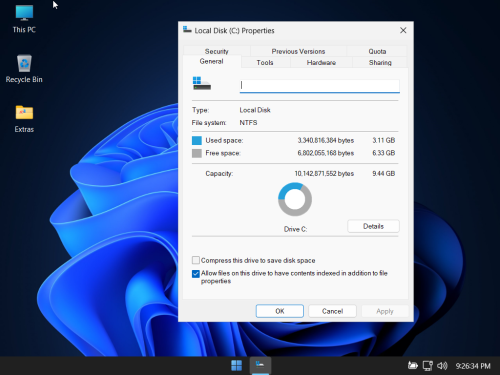
Task: Click 6,802,055,168 bytes free value
Action: click(326, 153)
